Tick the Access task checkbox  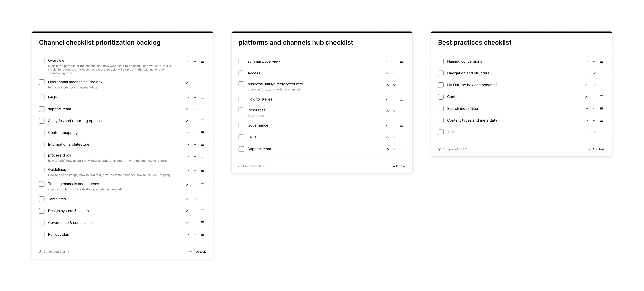241,73
